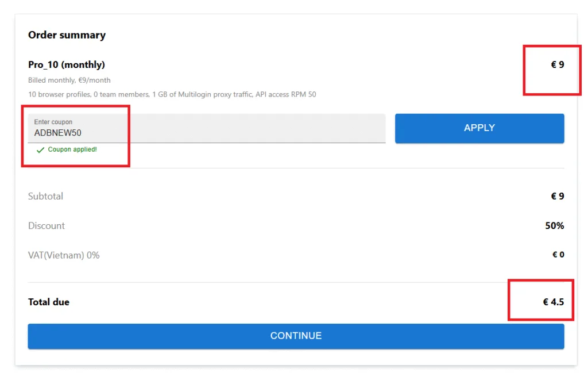Click the Pro_10 (monthly) plan name
The image size is (588, 380).
67,65
